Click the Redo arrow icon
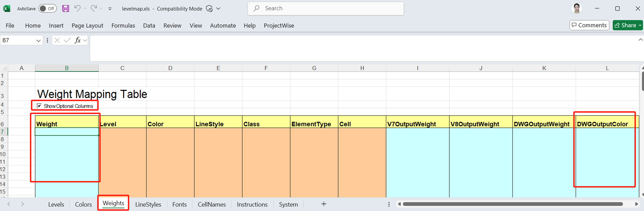Viewport: 644px width, 211px height. tap(94, 8)
